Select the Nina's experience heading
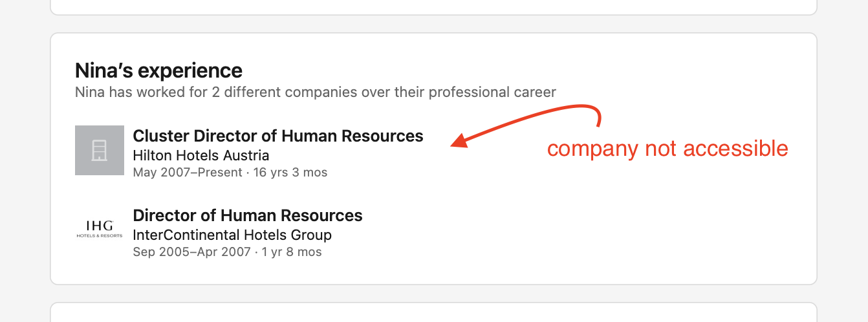This screenshot has width=868, height=322. [158, 70]
